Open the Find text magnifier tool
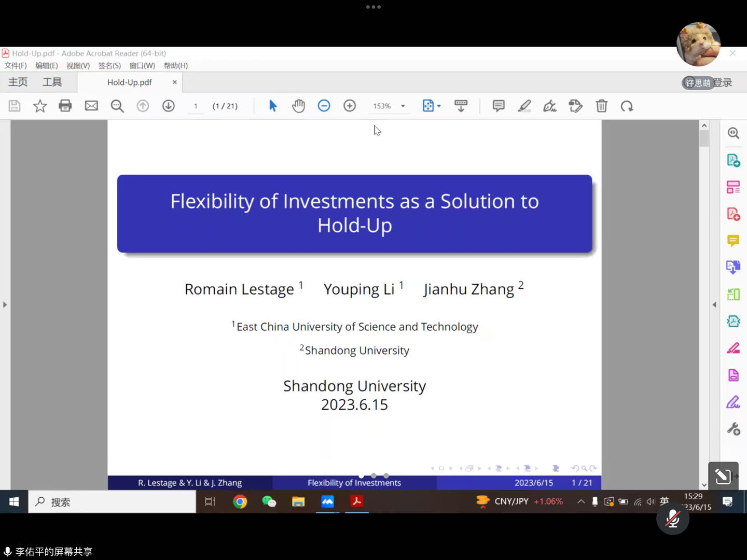Screen dimensions: 747x560 coord(117,106)
